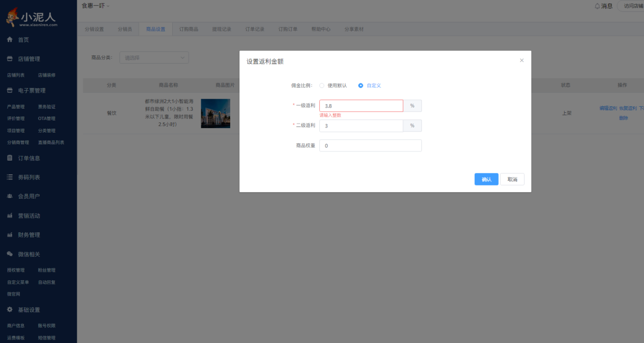Click the home icon beside 首页
Image resolution: width=644 pixels, height=343 pixels.
tap(10, 40)
